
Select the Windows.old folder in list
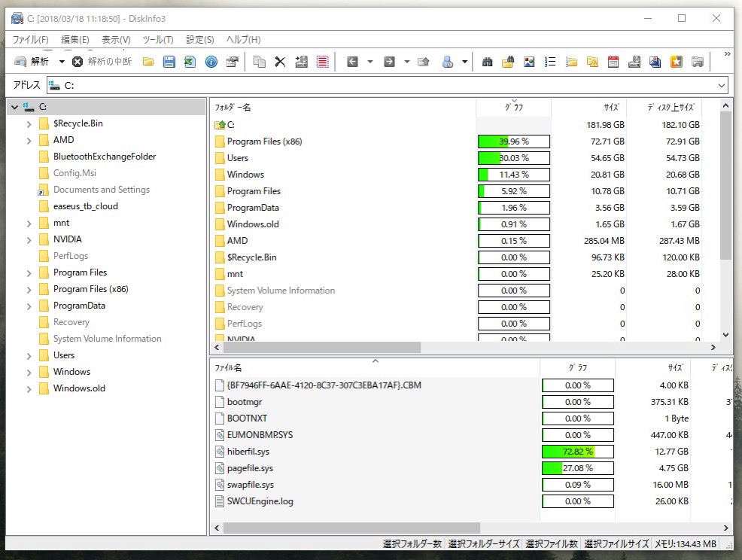[x=253, y=224]
